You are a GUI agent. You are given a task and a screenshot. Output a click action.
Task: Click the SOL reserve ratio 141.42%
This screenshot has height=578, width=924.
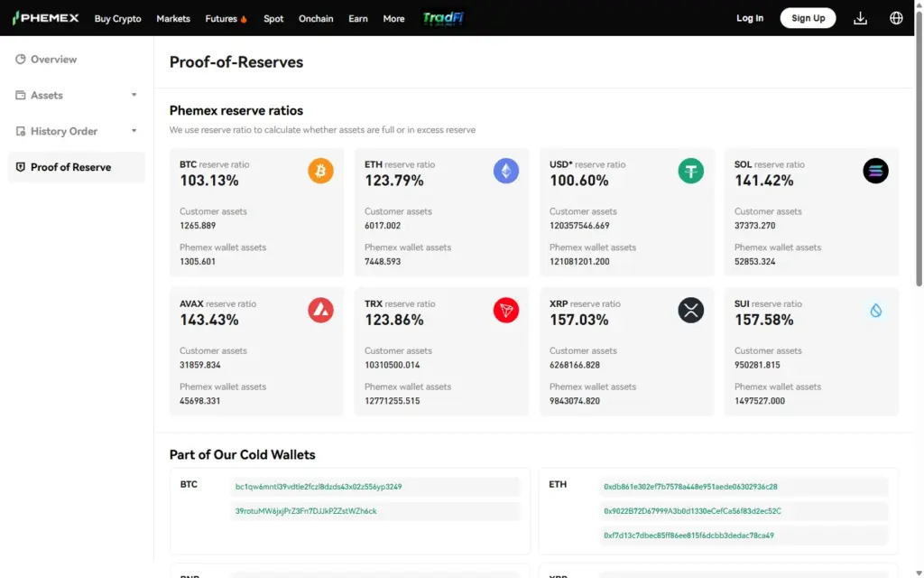coord(763,181)
